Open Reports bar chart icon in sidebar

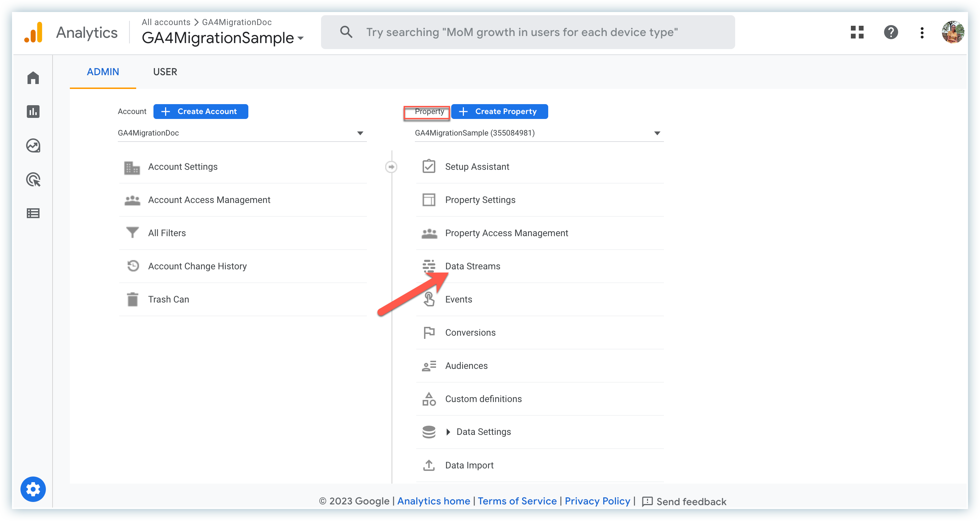[33, 112]
